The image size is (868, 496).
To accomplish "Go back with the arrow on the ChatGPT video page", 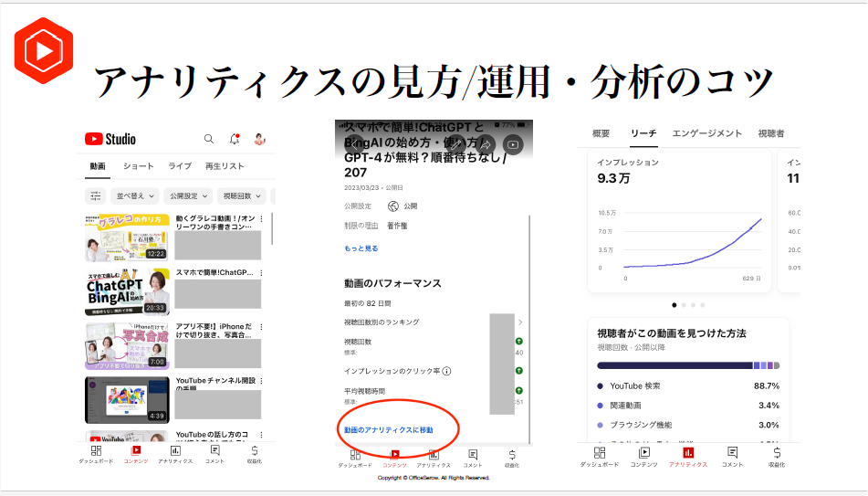I will 355,144.
